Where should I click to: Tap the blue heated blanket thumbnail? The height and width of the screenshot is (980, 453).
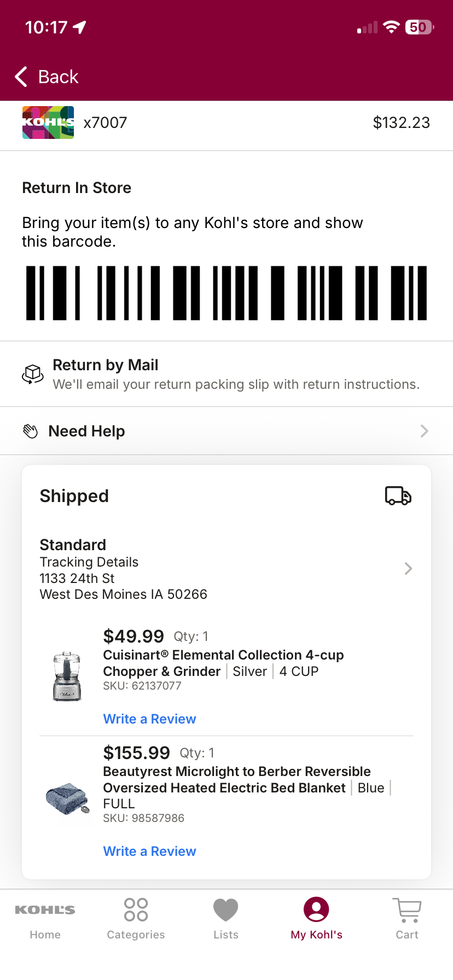point(68,798)
